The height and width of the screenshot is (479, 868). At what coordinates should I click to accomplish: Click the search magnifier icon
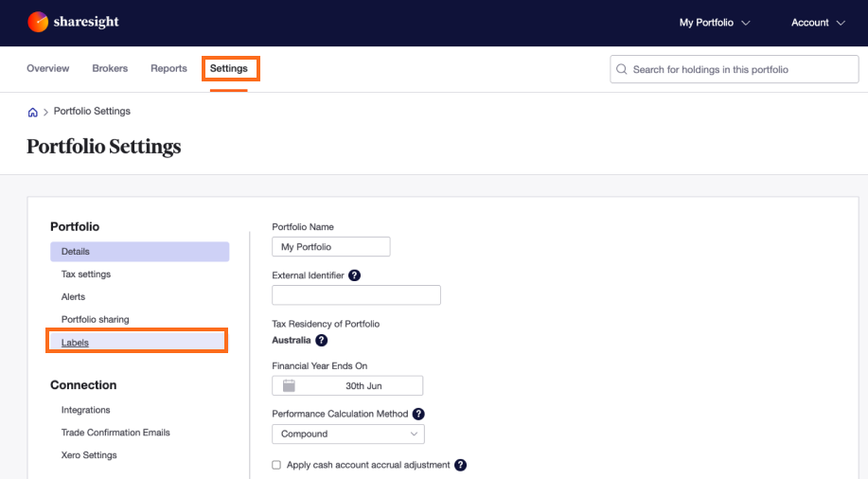(622, 69)
